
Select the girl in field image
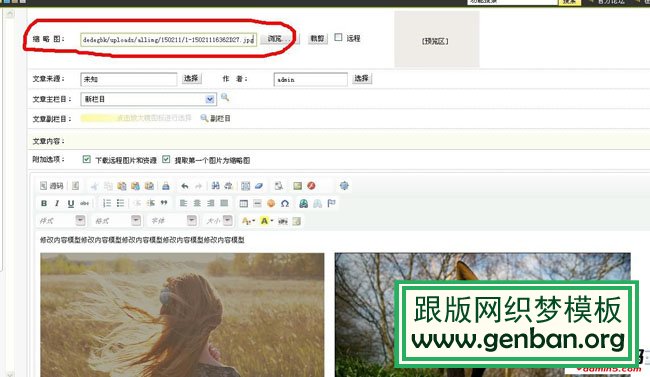(x=182, y=315)
